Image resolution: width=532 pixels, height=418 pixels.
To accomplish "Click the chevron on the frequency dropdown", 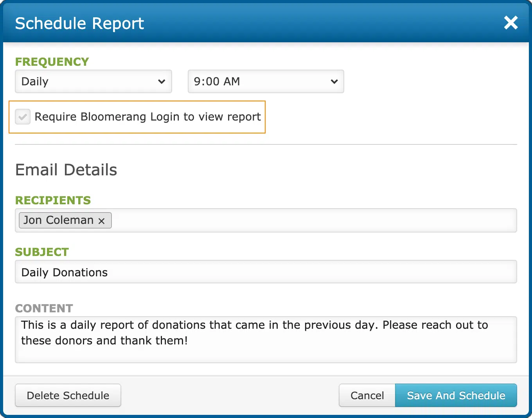I will [162, 81].
